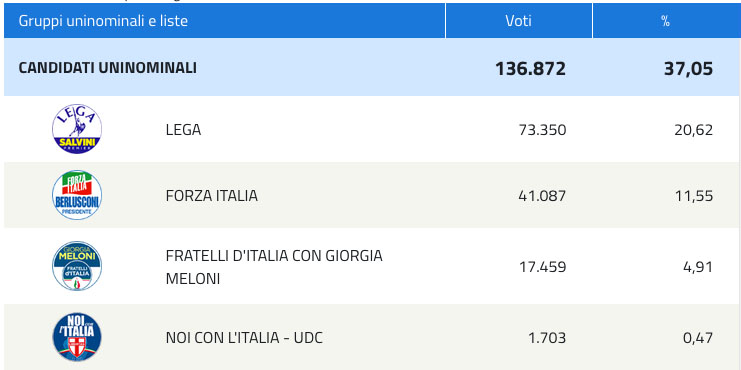Click the Lega Salvini Premier party logo
Image resolution: width=741 pixels, height=370 pixels.
pyautogui.click(x=77, y=129)
